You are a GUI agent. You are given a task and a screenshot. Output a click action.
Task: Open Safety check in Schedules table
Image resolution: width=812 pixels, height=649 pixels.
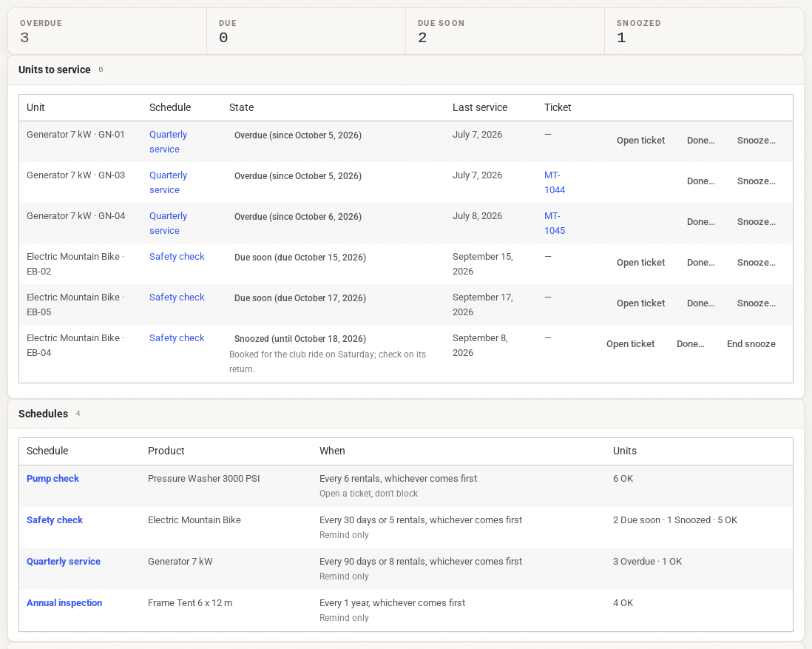click(55, 520)
